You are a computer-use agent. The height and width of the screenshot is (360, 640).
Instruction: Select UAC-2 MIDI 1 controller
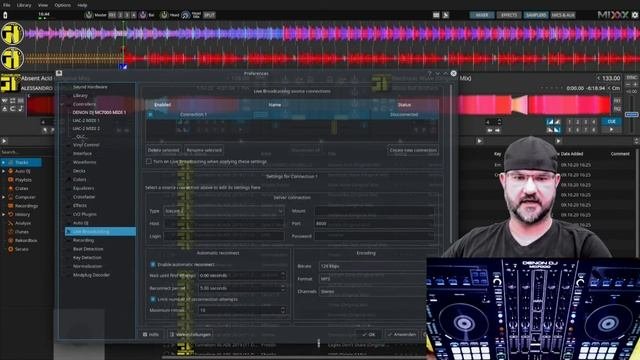(x=86, y=120)
